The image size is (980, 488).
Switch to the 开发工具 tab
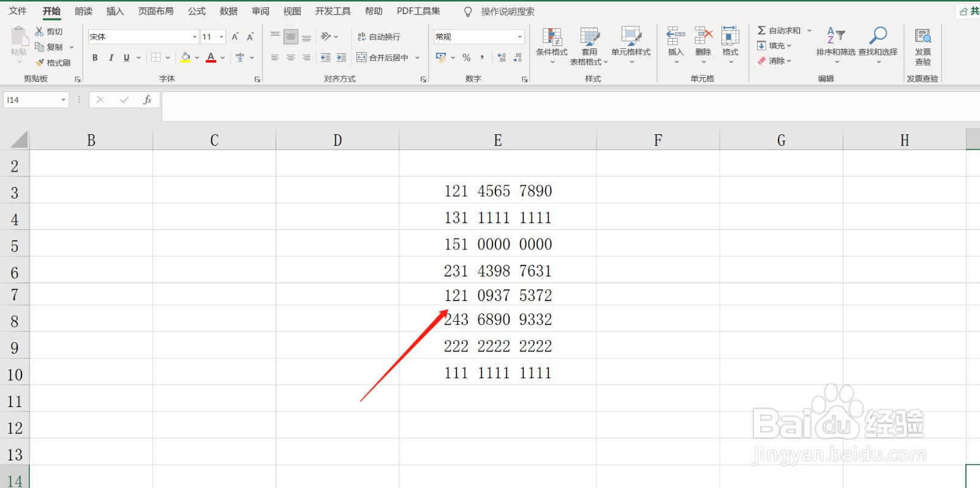[x=333, y=11]
